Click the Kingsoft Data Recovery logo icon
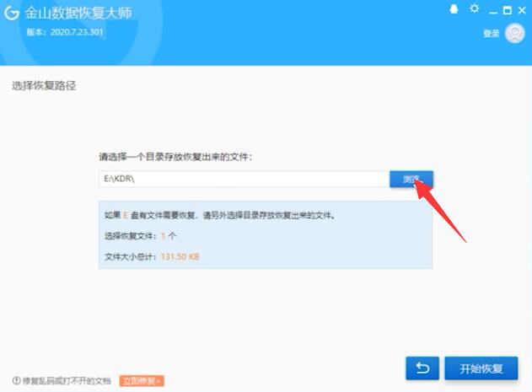The width and height of the screenshot is (532, 392). pos(12,13)
